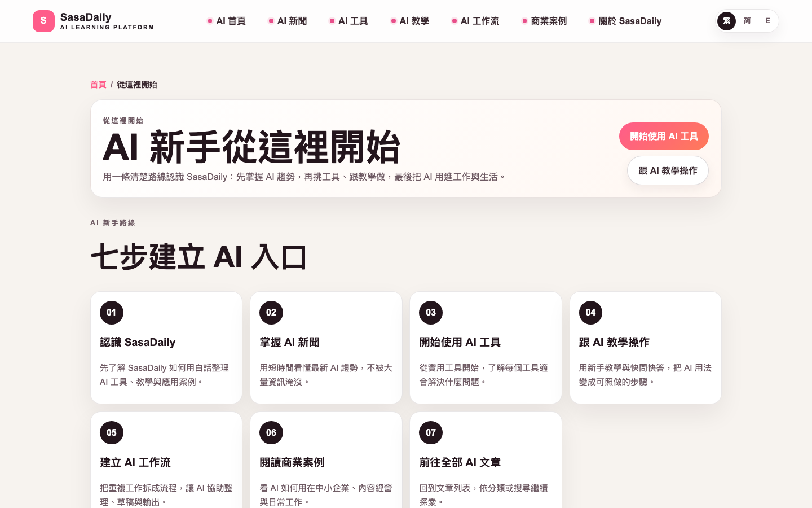Open 關於 SasaDaily page
Screen dimensions: 812x508
click(625, 21)
